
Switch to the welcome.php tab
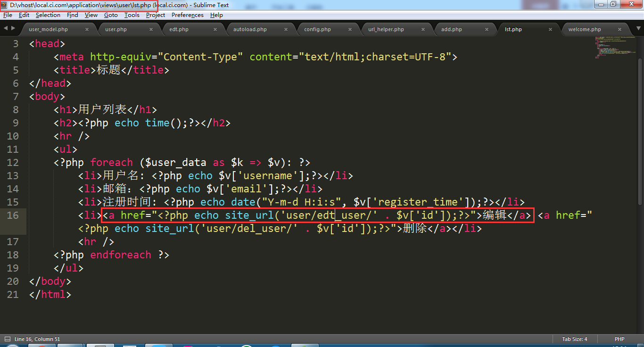coord(585,29)
